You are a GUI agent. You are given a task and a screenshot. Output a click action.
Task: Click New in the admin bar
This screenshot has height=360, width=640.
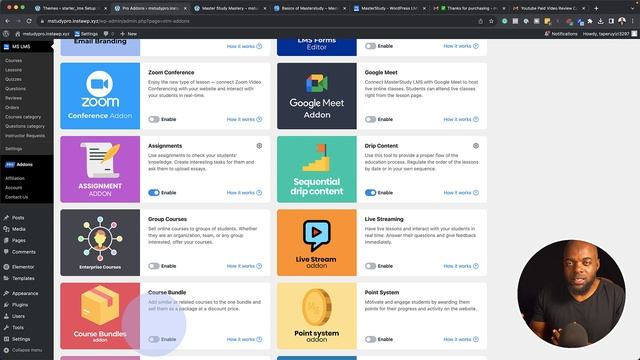click(129, 34)
